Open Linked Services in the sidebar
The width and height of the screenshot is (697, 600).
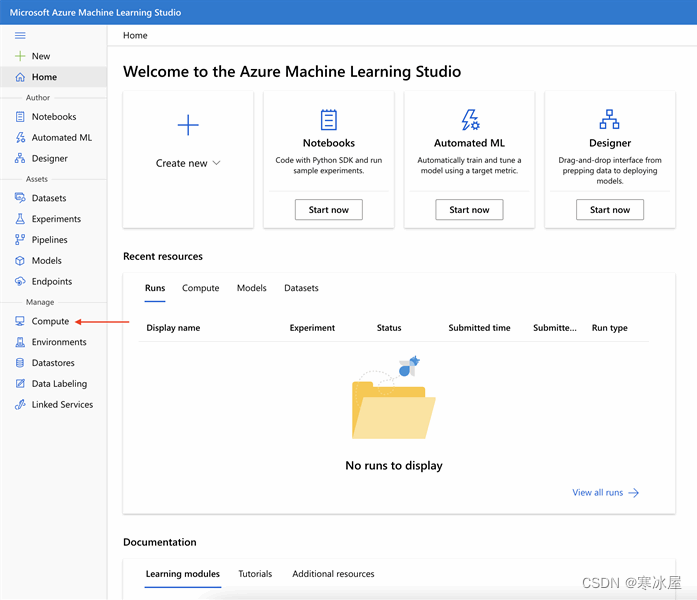click(63, 404)
